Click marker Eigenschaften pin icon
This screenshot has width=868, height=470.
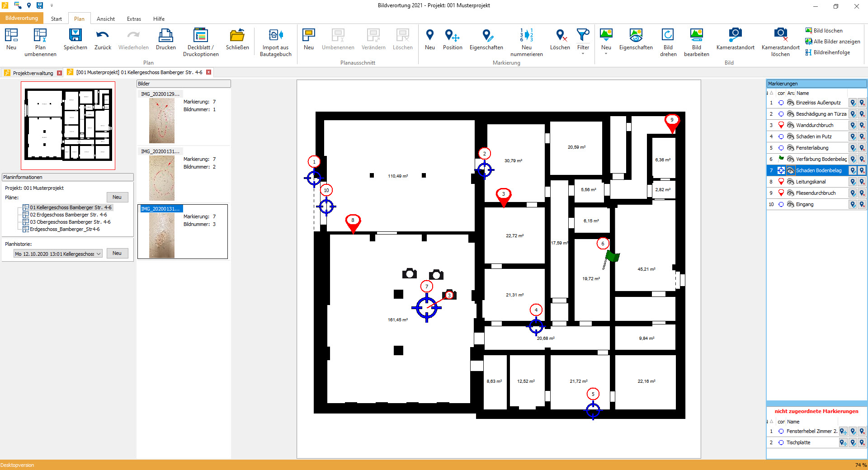(486, 36)
